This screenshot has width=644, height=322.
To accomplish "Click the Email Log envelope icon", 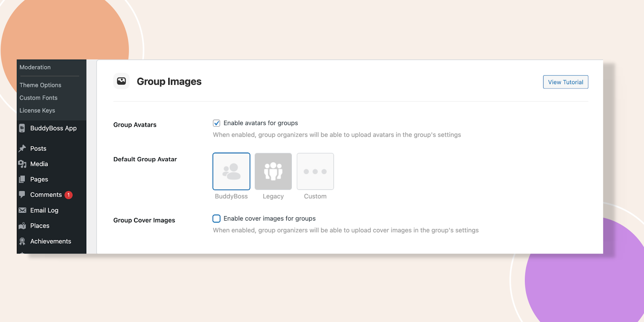I will tap(22, 210).
